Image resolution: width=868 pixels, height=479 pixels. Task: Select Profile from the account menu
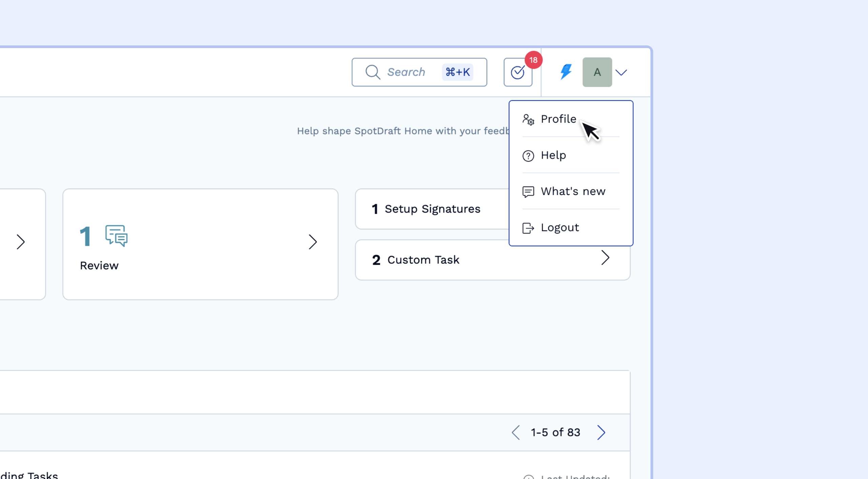pyautogui.click(x=558, y=119)
